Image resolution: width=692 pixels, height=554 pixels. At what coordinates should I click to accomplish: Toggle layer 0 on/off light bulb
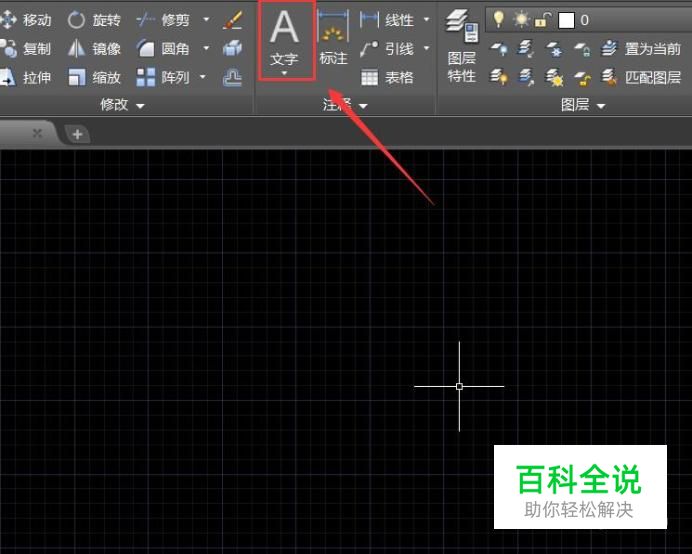pyautogui.click(x=499, y=19)
